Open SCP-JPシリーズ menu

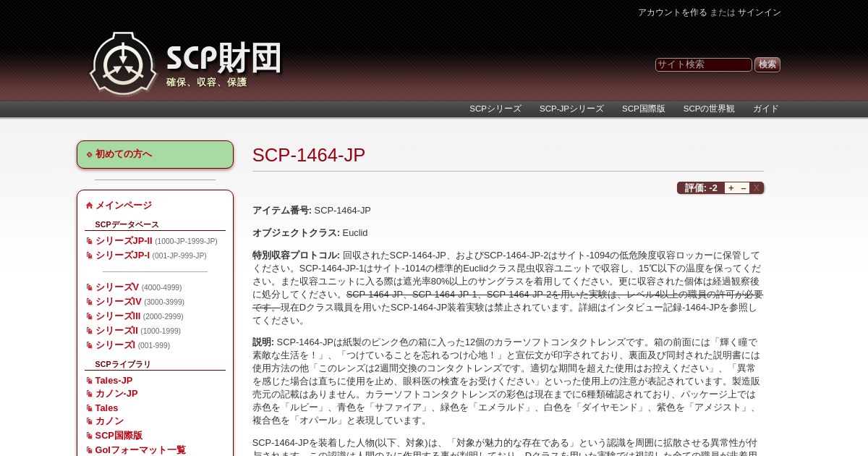571,109
